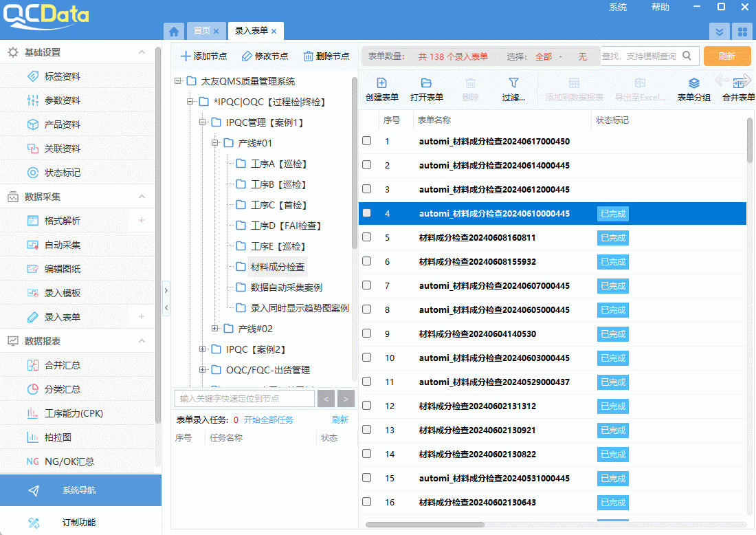756x535 pixels.
Task: Collapse the 产线#01 tree node
Action: click(215, 143)
